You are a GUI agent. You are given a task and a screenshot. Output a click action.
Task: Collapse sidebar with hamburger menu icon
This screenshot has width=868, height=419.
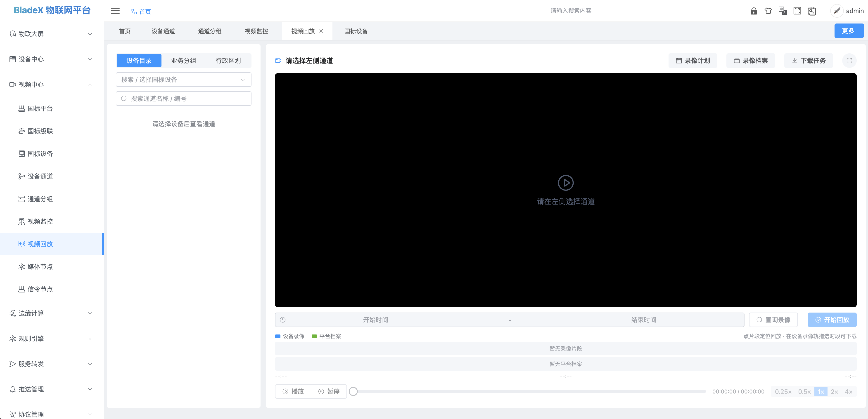115,11
